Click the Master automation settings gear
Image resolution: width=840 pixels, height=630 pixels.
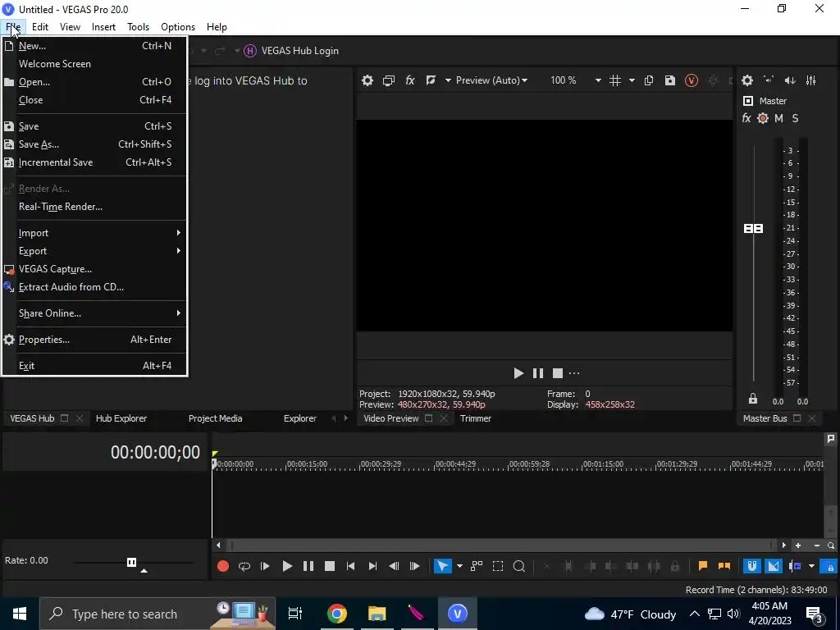pyautogui.click(x=763, y=118)
